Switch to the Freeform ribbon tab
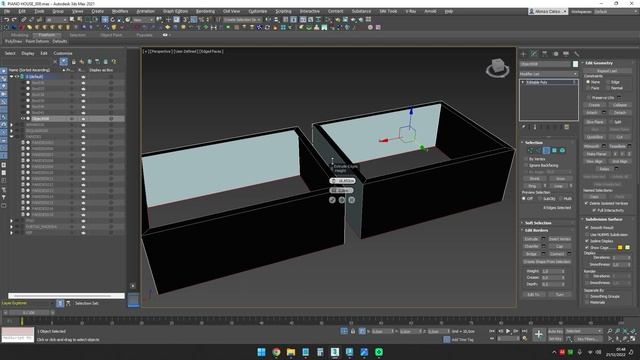The image size is (640, 360). coord(47,35)
